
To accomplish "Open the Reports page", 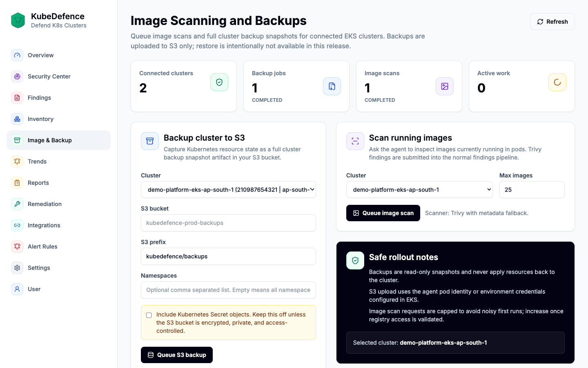I will click(59, 183).
